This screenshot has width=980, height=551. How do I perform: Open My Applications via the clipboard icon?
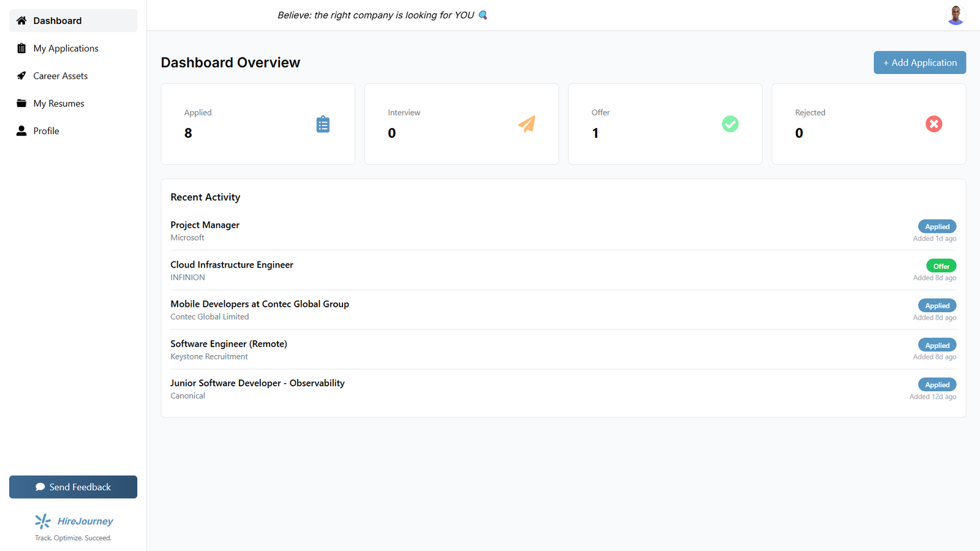(21, 48)
